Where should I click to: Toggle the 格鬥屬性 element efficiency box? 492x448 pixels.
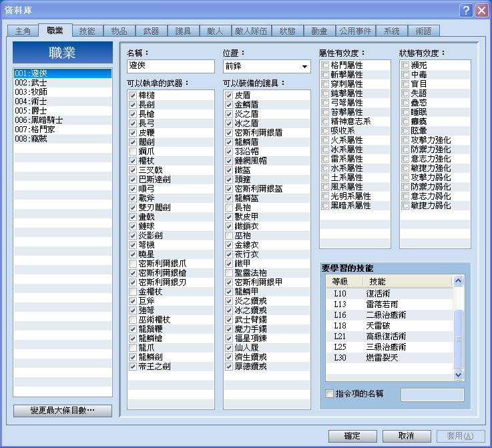pyautogui.click(x=325, y=65)
